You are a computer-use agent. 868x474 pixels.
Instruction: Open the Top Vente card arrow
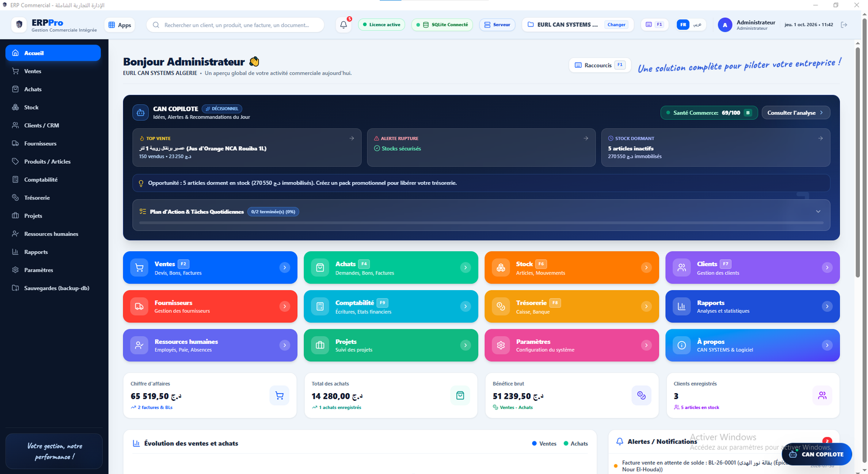[x=352, y=138]
